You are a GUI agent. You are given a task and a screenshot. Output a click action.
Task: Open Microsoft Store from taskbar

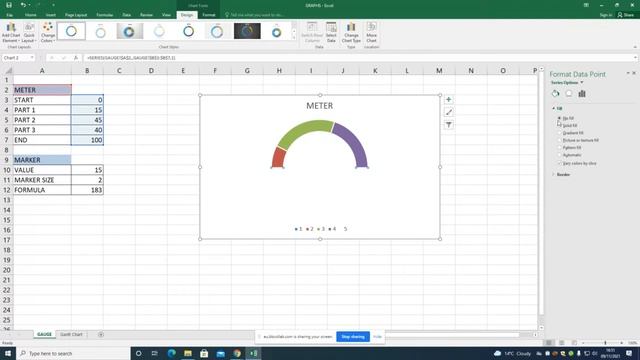point(204,353)
